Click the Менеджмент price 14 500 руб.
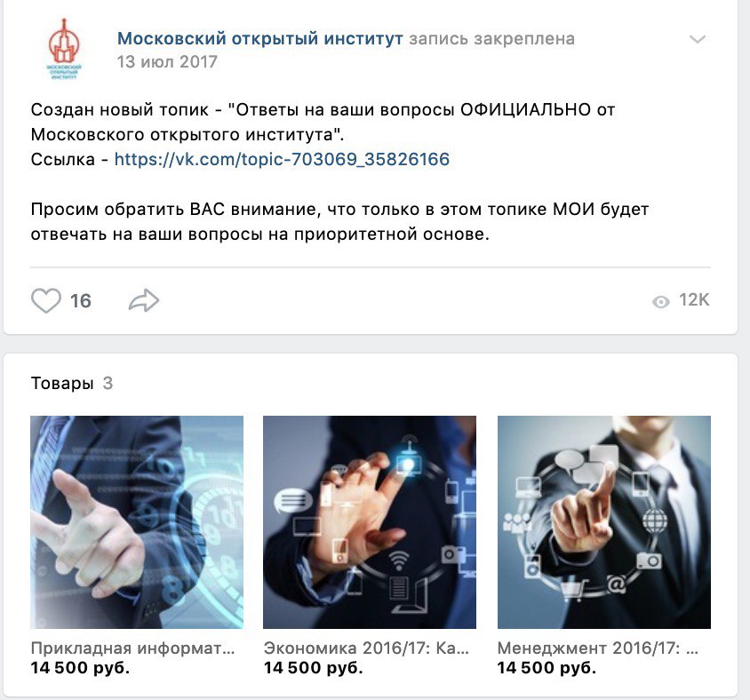The width and height of the screenshot is (750, 700). 547,667
